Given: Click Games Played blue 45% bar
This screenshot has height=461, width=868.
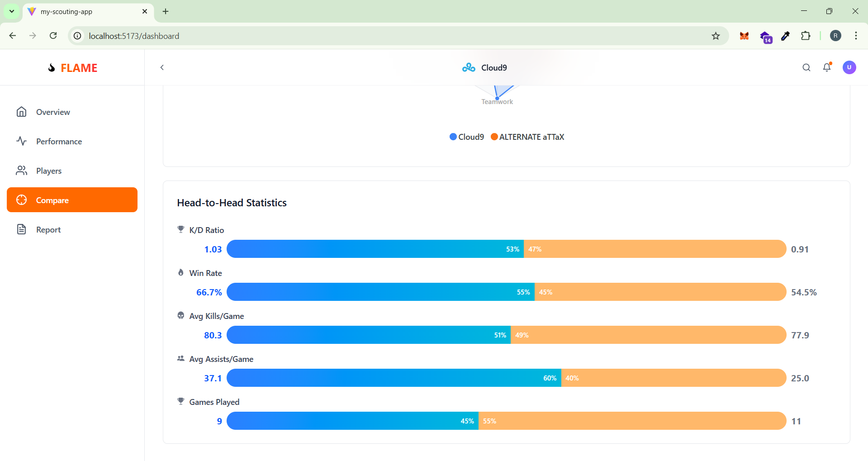Looking at the screenshot, I should [352, 421].
